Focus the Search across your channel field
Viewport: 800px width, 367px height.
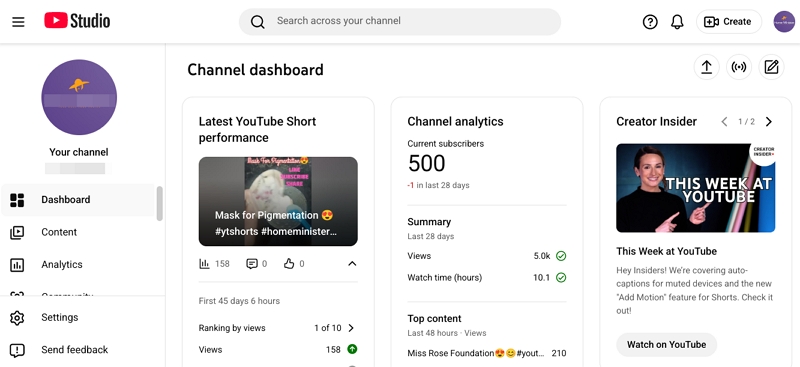tap(400, 21)
